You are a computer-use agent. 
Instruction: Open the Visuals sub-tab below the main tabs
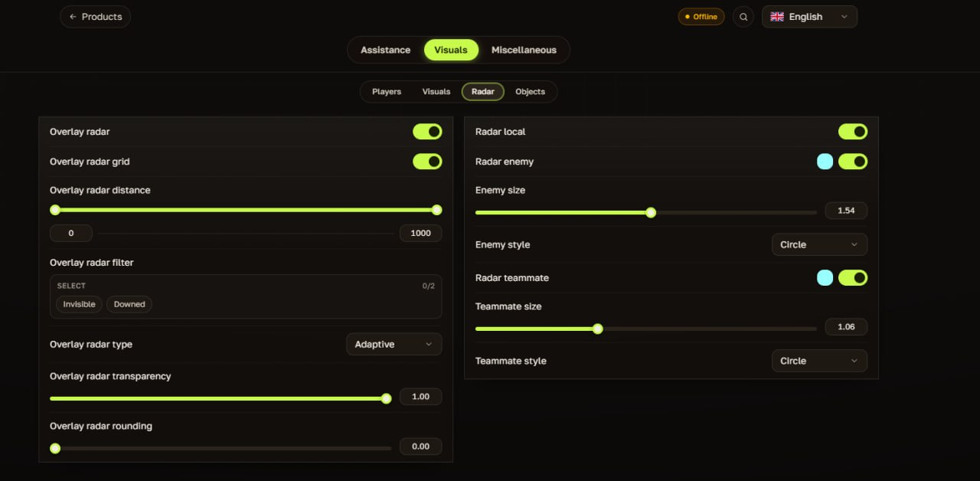436,92
